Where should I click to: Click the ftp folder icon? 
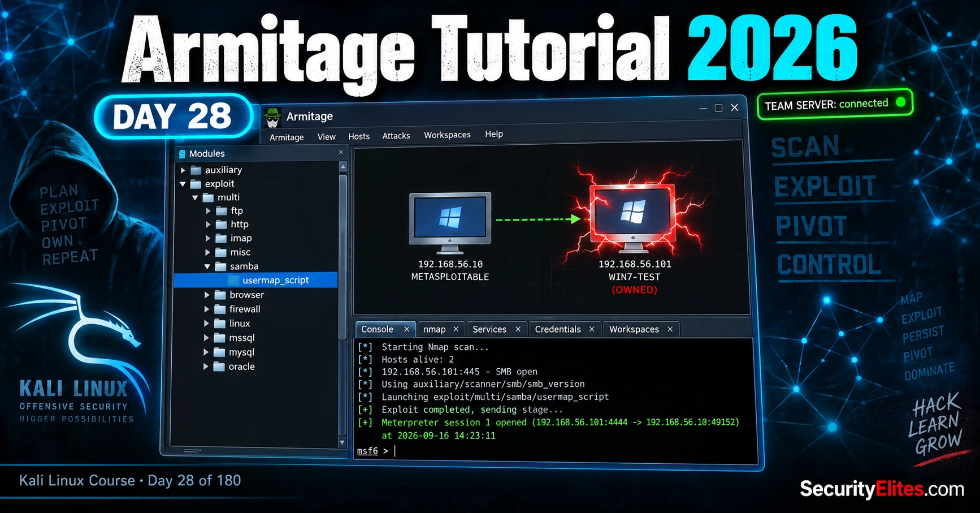click(222, 211)
